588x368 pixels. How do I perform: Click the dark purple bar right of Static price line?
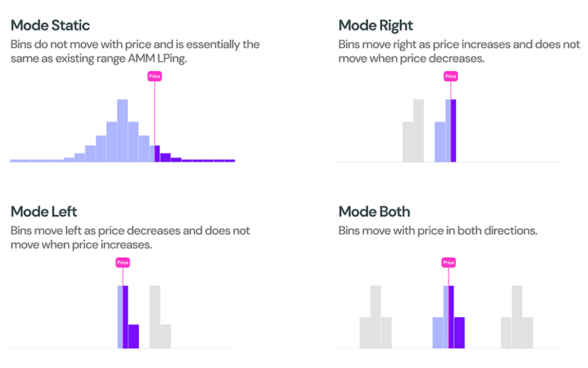click(157, 154)
